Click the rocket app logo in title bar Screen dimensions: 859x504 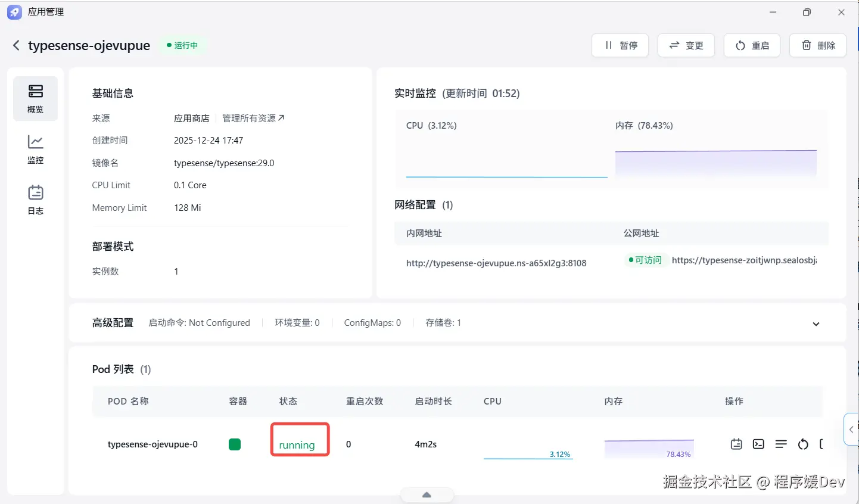(14, 12)
